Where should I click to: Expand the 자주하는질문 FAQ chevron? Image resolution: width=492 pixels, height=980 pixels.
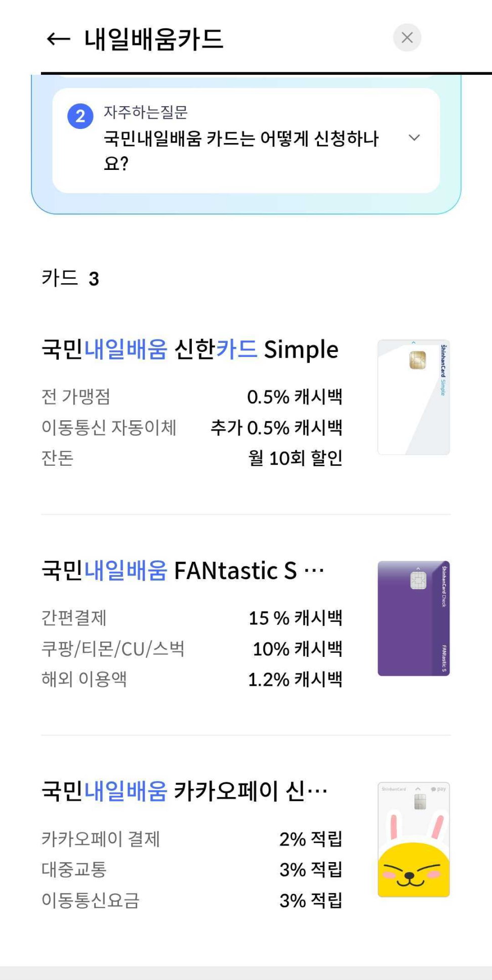414,138
